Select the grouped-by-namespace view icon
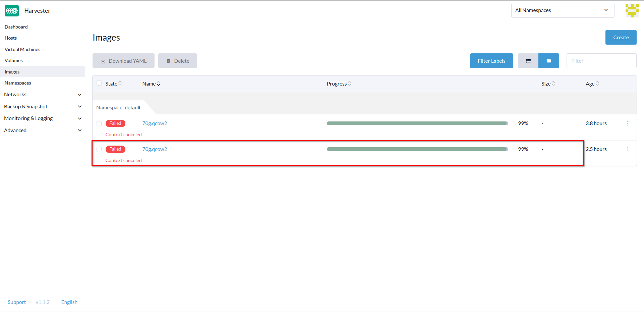The width and height of the screenshot is (644, 312). (549, 61)
